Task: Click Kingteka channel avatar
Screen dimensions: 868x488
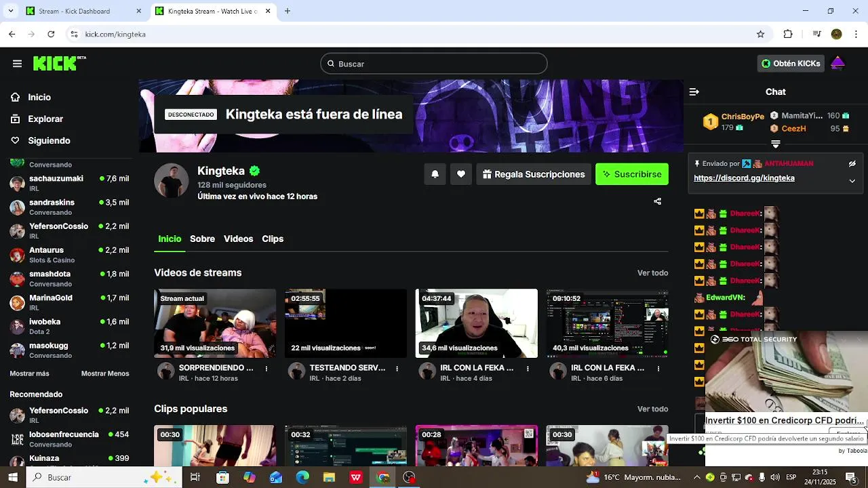Action: pyautogui.click(x=172, y=180)
